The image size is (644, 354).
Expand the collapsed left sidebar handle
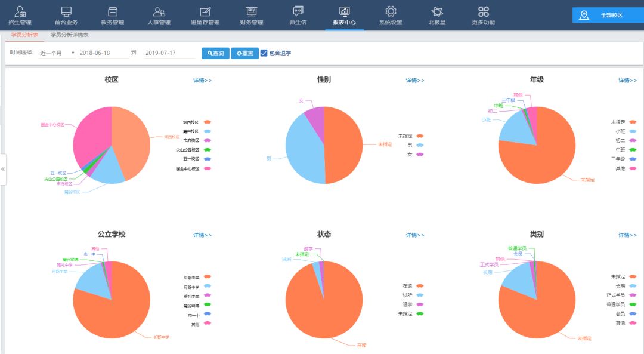[x=3, y=169]
